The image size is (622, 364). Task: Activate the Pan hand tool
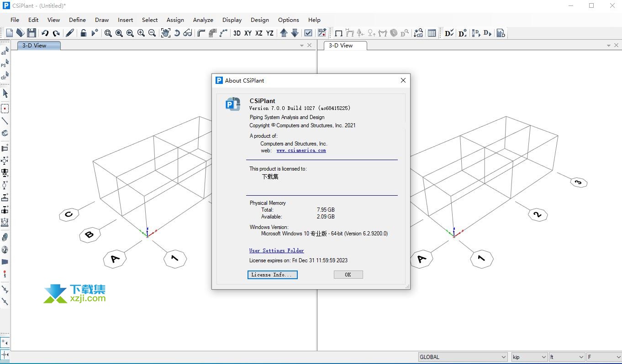165,33
